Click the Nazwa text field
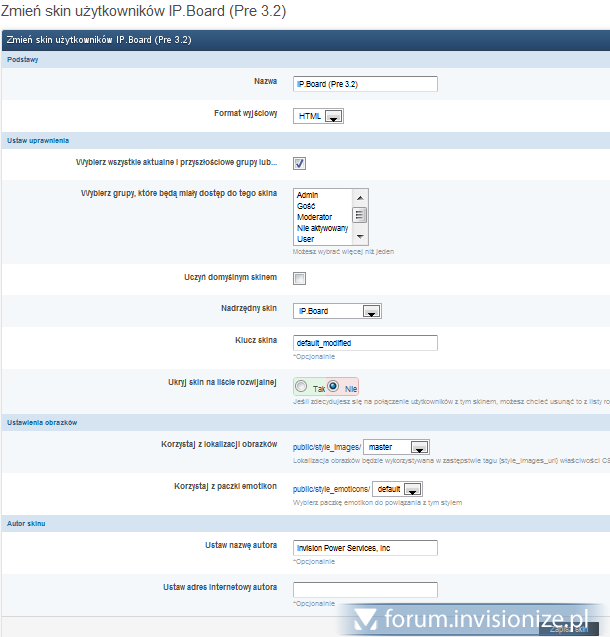 365,84
